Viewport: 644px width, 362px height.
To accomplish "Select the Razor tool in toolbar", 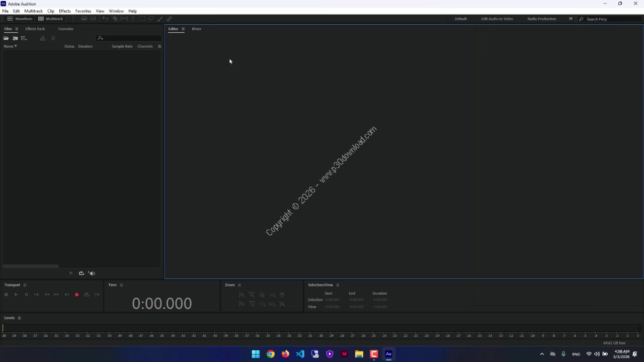I will [115, 19].
